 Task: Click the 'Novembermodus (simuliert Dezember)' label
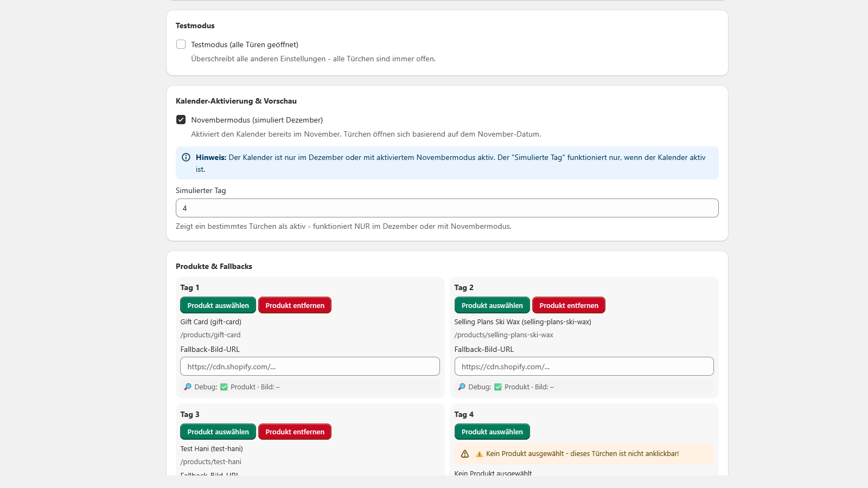click(x=257, y=120)
